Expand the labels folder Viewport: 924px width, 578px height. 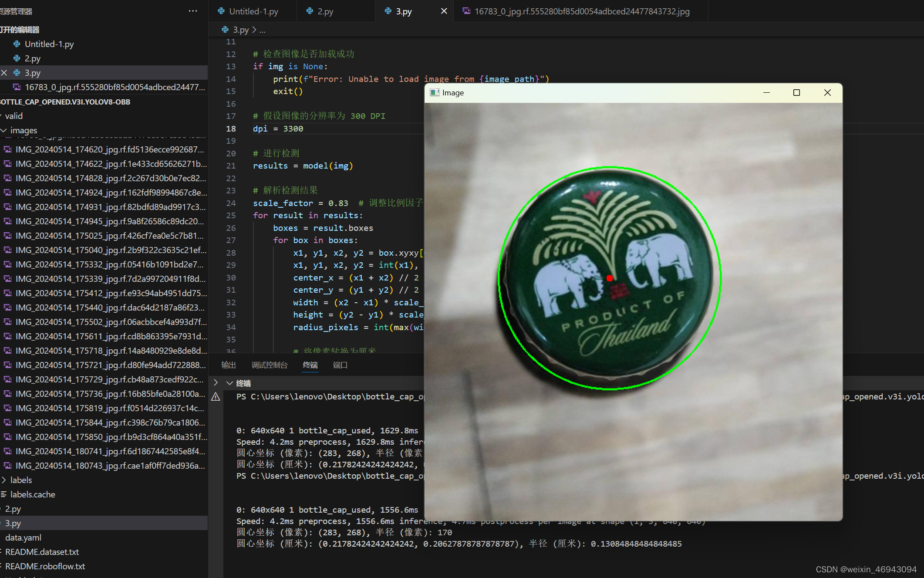coord(4,480)
